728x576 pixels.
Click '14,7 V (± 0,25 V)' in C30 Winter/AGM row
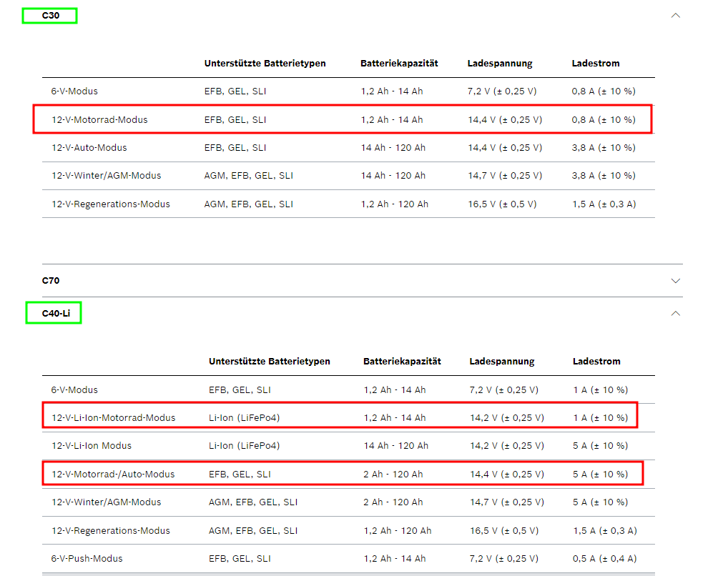(x=505, y=176)
